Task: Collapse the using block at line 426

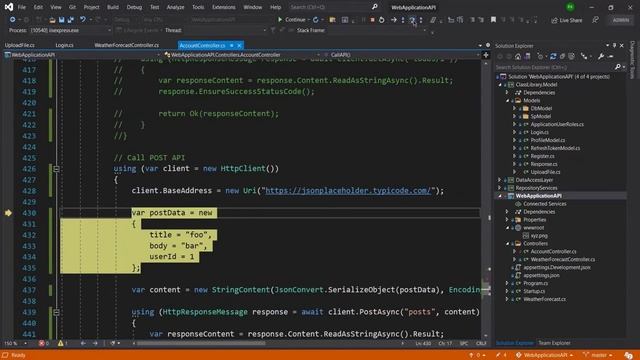Action: pos(56,169)
